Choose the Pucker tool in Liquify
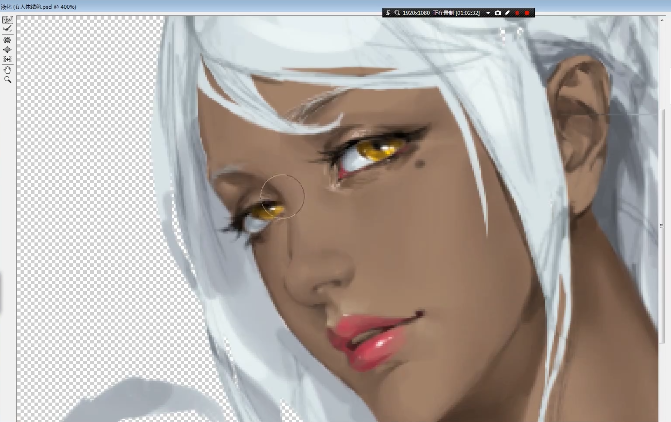The height and width of the screenshot is (422, 671). 7,39
